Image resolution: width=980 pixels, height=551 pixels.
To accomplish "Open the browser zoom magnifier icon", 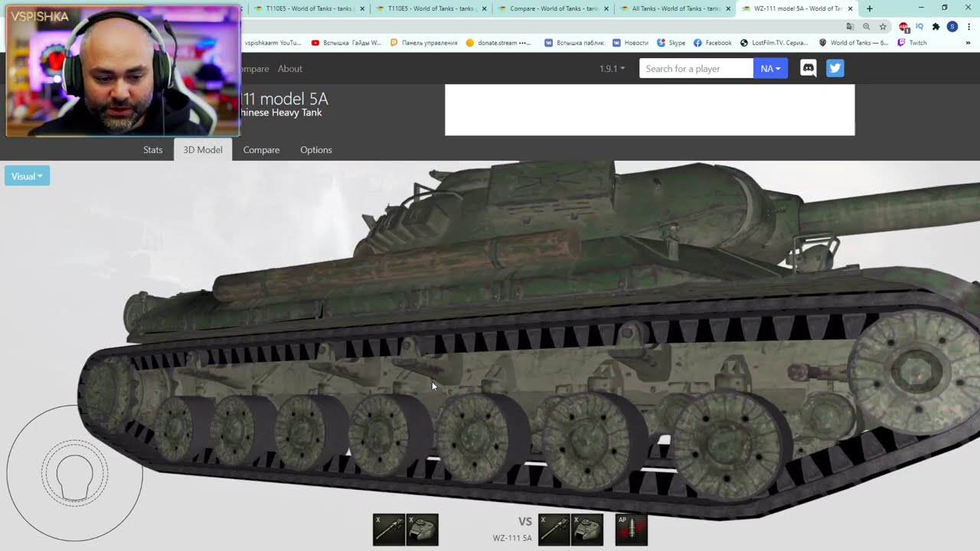I will (867, 27).
